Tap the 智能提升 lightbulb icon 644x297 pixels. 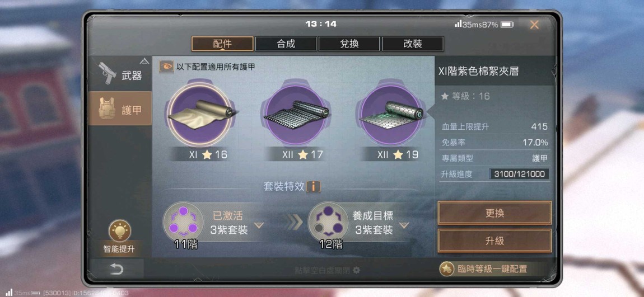[119, 230]
